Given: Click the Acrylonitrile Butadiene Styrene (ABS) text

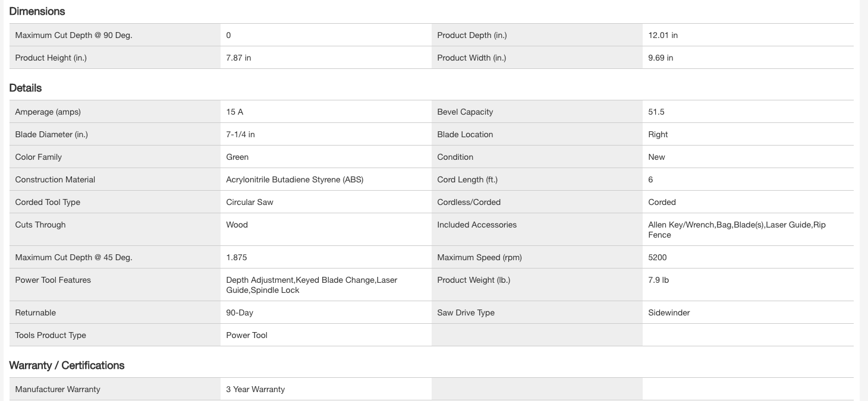Looking at the screenshot, I should (x=294, y=179).
